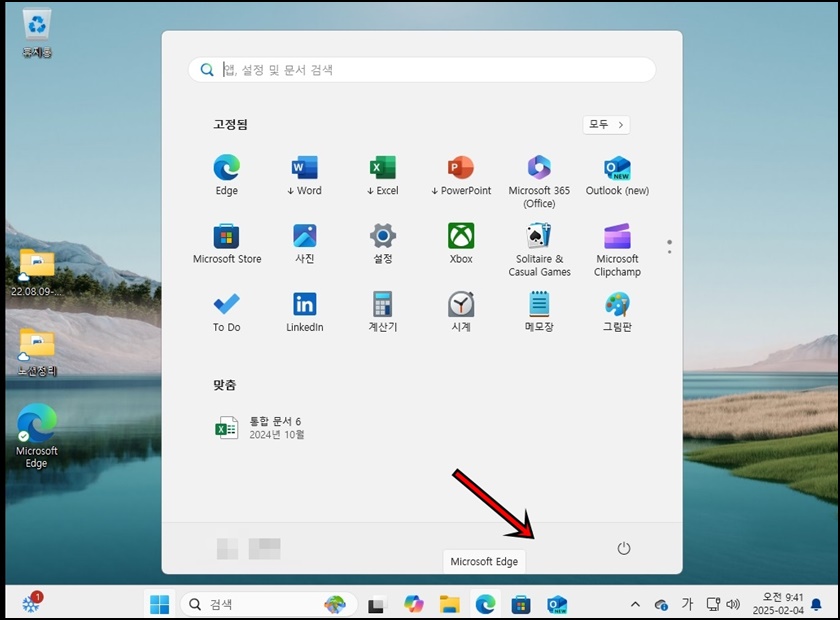840x620 pixels.
Task: Select Recycle Bin on desktop
Action: [x=37, y=32]
